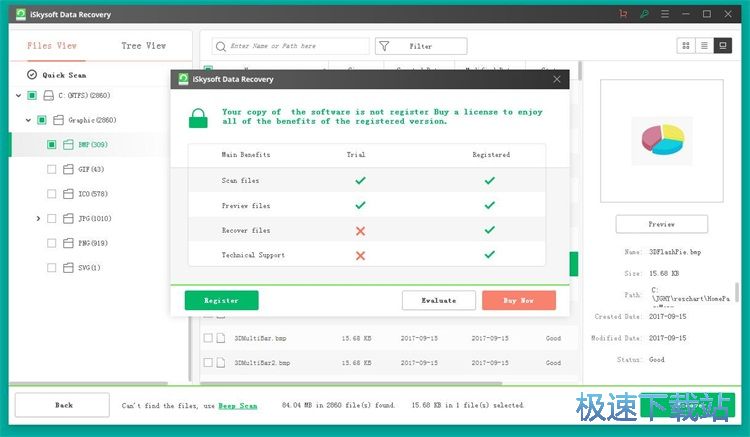
Task: Select the 3DMultiBar2.bmp file name
Action: [x=262, y=362]
